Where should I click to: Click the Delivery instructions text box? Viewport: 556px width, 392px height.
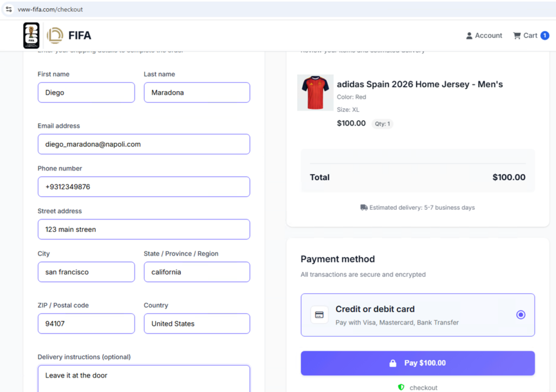click(x=144, y=377)
